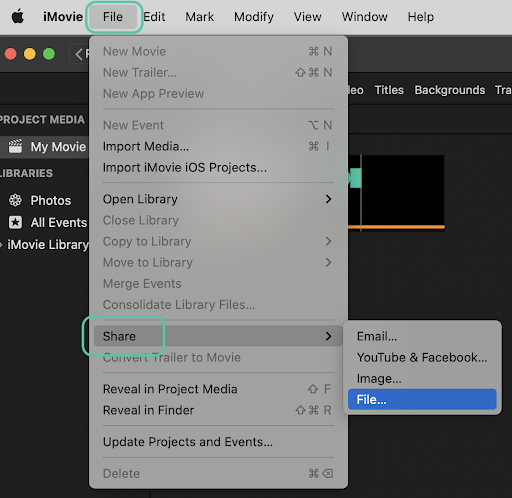Click the green fullscreen window button
512x498 pixels.
pos(49,54)
